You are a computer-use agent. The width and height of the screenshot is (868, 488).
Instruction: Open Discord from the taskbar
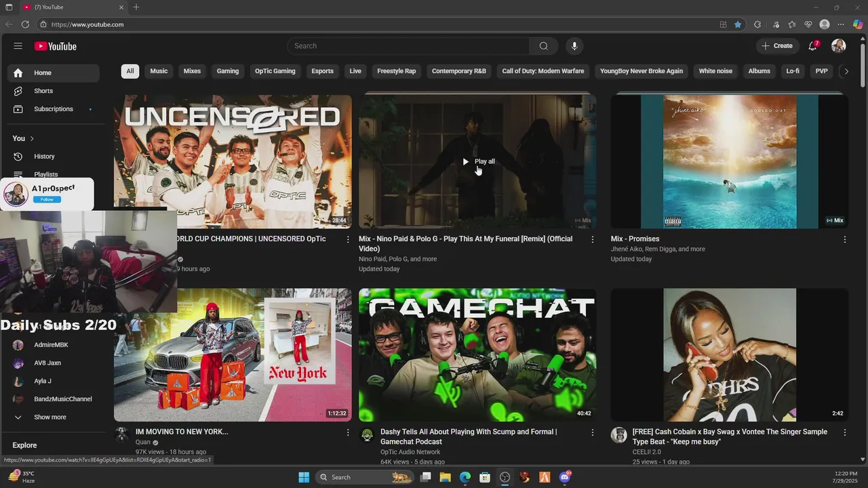[565, 477]
